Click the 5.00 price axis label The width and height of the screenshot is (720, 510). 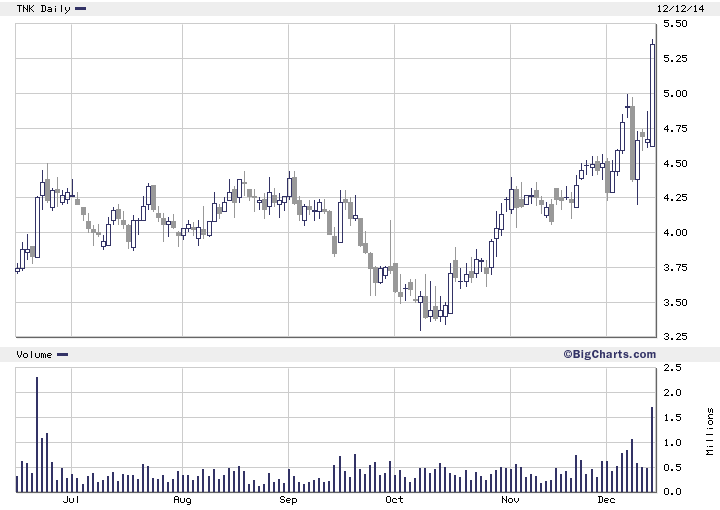675,94
